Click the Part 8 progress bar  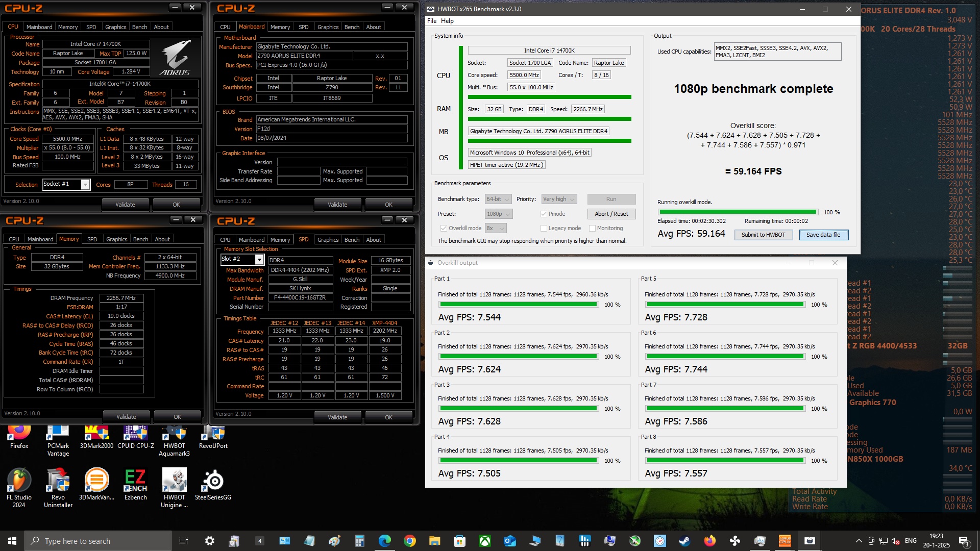[x=725, y=461]
